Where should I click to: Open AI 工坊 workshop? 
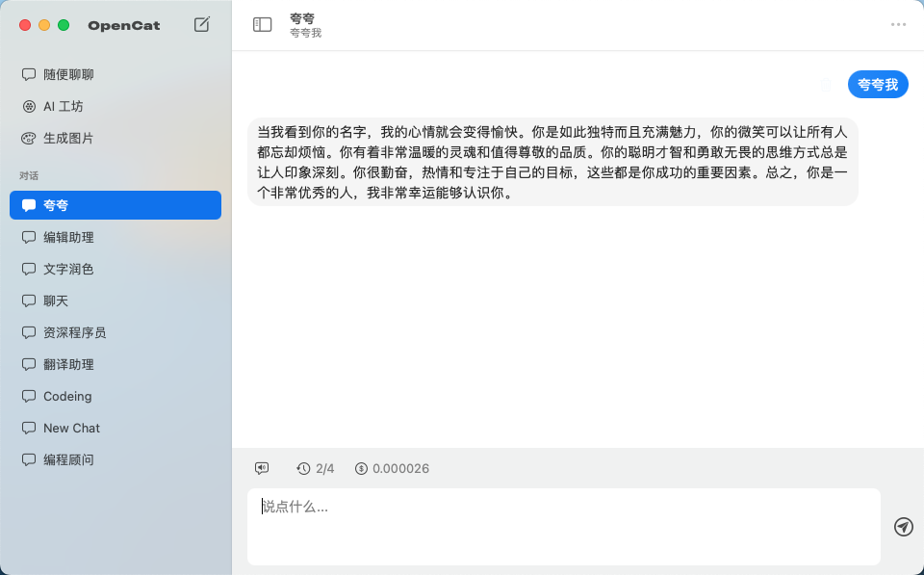63,106
